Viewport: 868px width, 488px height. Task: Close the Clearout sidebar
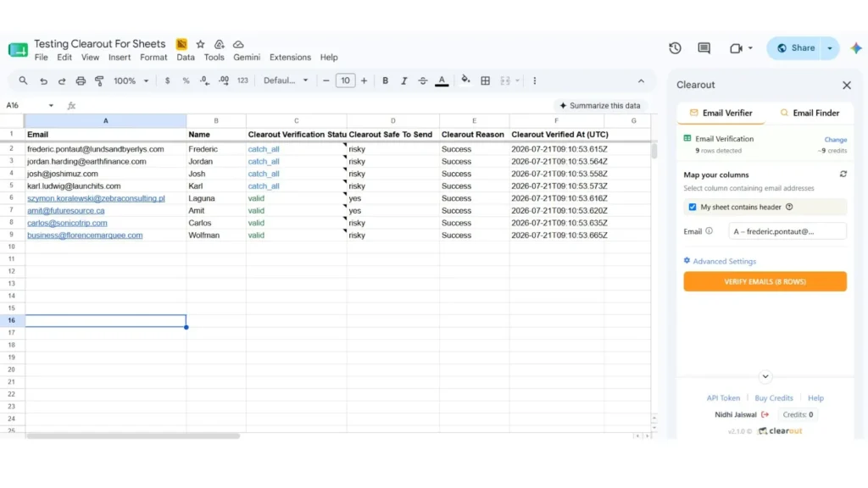pyautogui.click(x=847, y=86)
